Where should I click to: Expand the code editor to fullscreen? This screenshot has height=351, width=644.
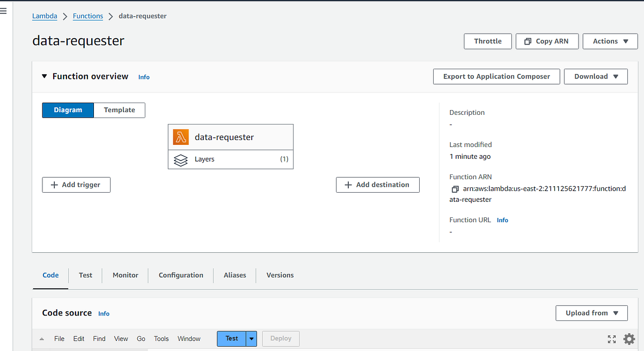tap(612, 339)
